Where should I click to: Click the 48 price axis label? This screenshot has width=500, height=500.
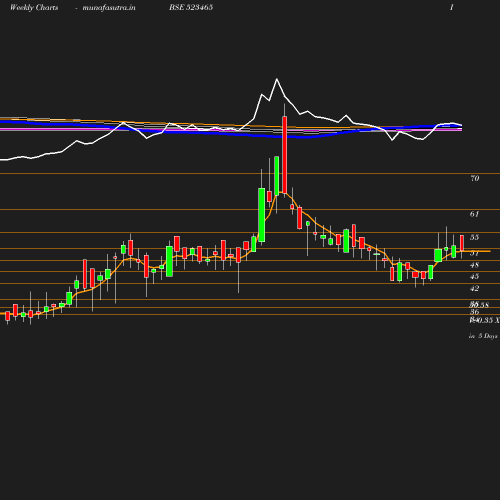[x=474, y=265]
